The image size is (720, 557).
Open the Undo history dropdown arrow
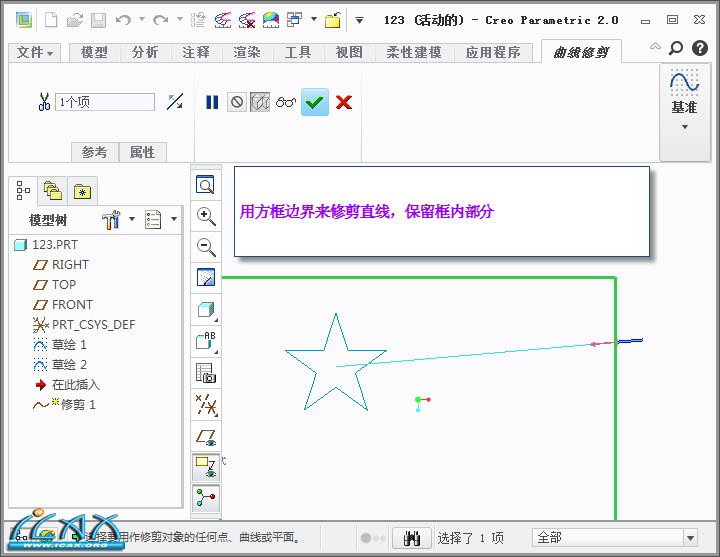pyautogui.click(x=142, y=19)
